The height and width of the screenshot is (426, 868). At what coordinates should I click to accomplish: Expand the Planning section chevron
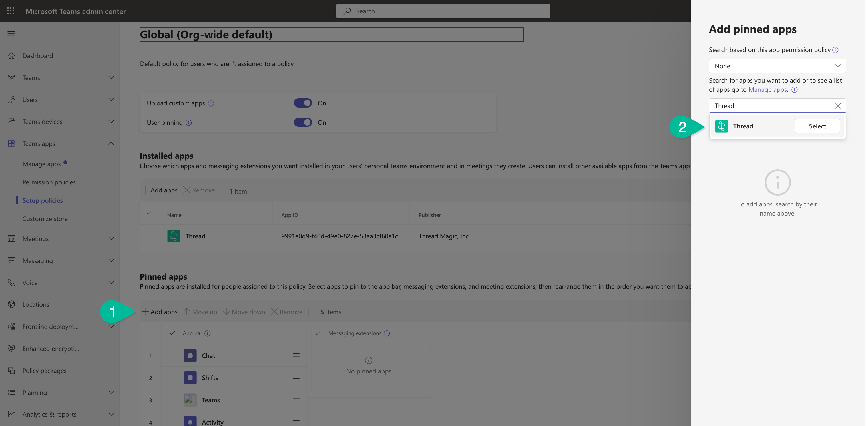click(111, 392)
